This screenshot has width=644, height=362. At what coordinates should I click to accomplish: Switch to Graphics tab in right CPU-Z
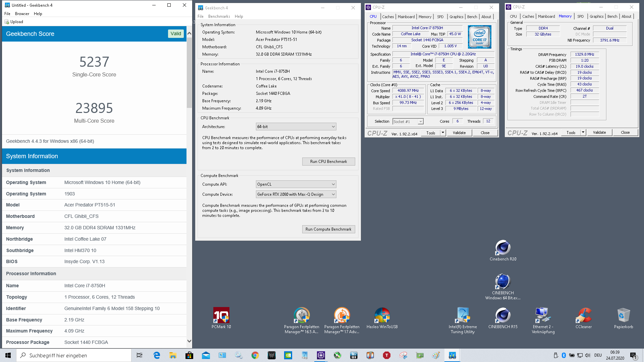pyautogui.click(x=596, y=16)
